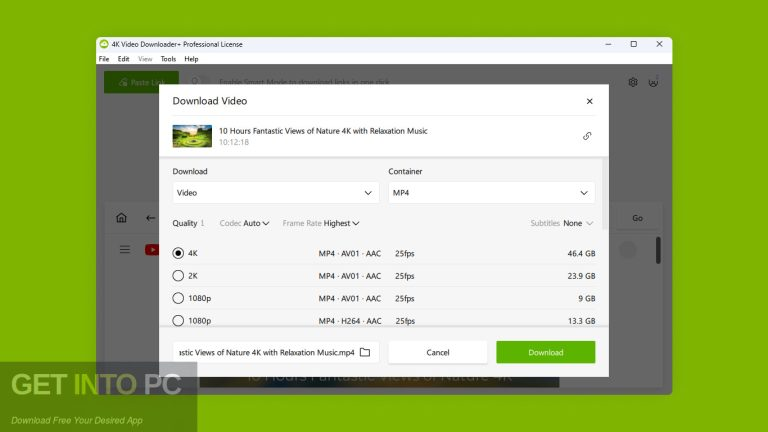Close the Download Video dialog
Viewport: 768px width, 432px height.
(x=589, y=101)
